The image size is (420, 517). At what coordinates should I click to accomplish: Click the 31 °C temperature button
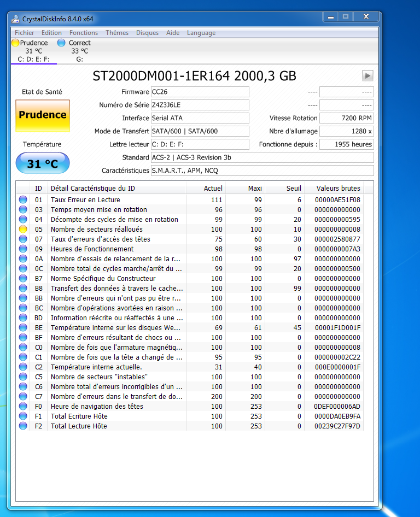tap(43, 163)
